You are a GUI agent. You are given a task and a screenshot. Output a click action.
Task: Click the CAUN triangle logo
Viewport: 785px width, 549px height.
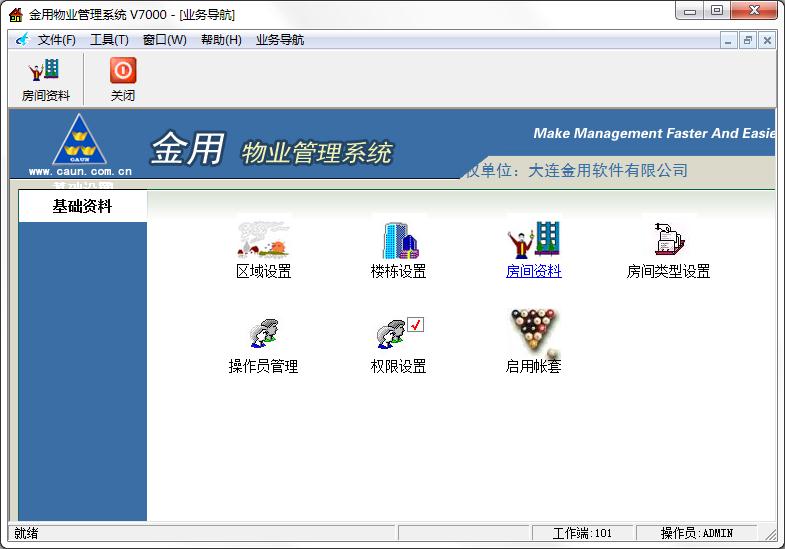(x=79, y=140)
